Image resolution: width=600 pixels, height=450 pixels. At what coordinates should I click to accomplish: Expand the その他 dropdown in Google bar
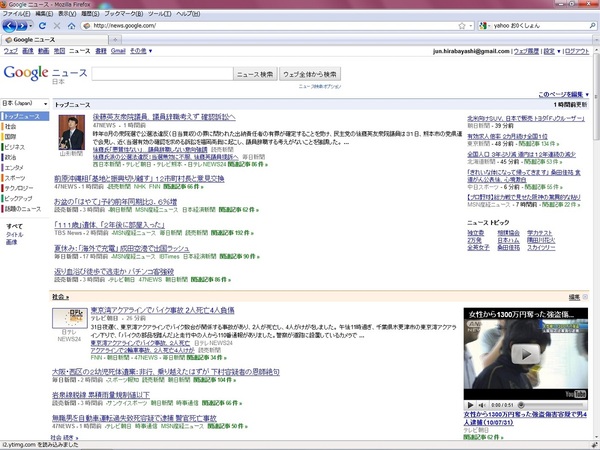pos(139,50)
